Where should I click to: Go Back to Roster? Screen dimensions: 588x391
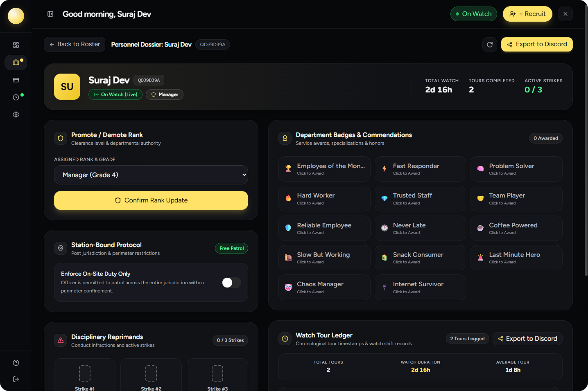tap(75, 44)
